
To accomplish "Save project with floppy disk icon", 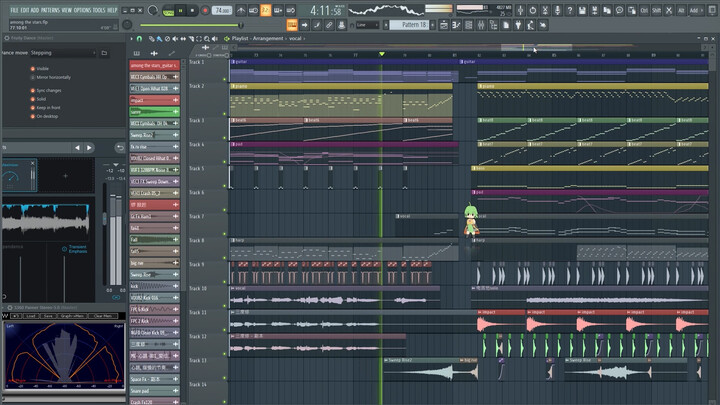I will tap(582, 10).
